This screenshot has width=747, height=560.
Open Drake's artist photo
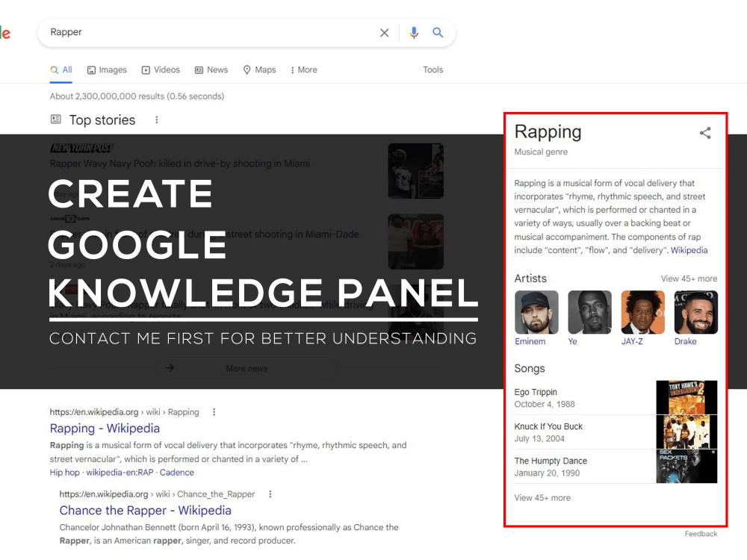[x=695, y=312]
